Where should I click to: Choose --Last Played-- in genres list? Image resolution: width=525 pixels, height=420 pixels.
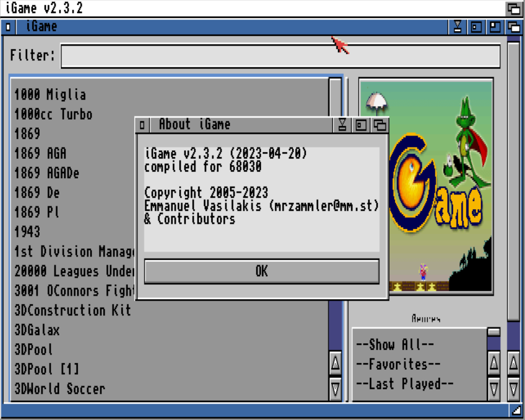tap(405, 384)
